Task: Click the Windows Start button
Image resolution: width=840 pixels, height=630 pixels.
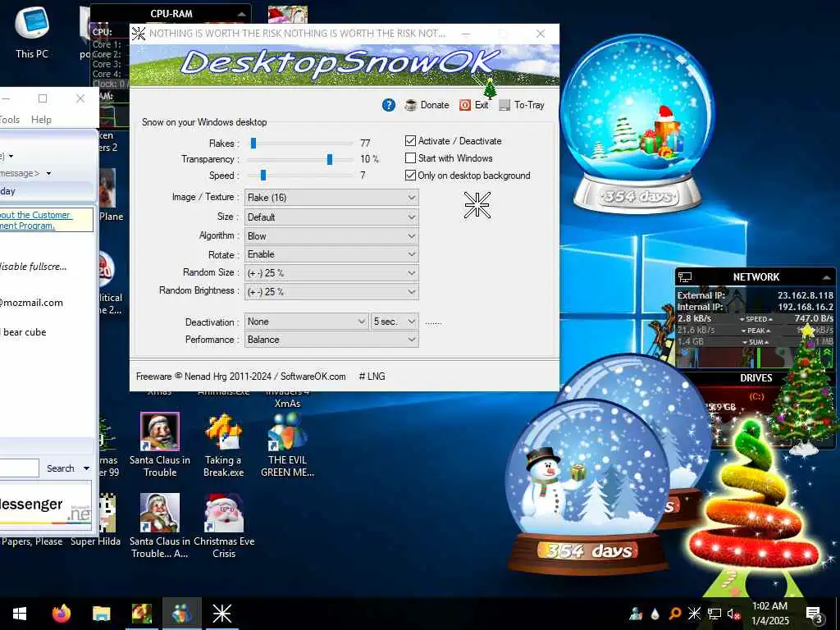Action: (20, 614)
